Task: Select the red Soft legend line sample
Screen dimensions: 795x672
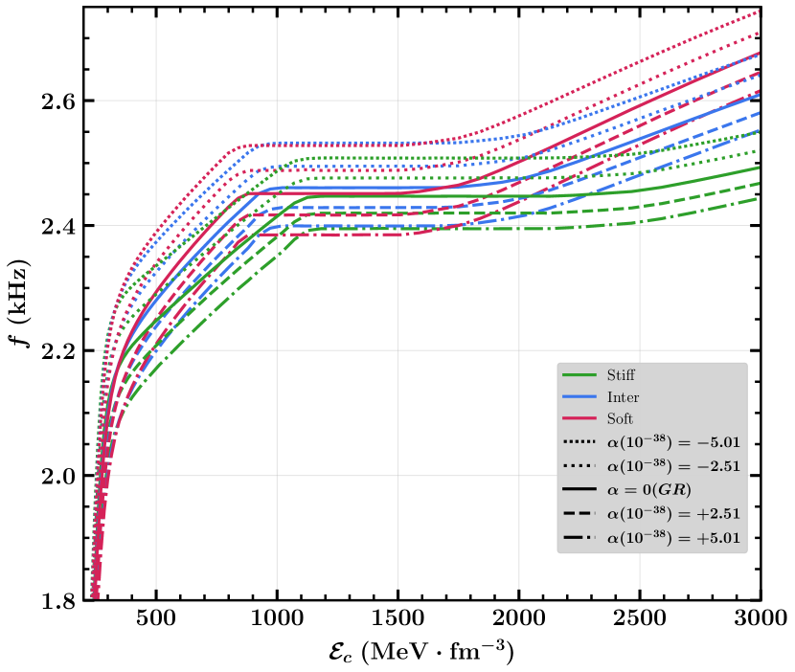Action: click(579, 418)
